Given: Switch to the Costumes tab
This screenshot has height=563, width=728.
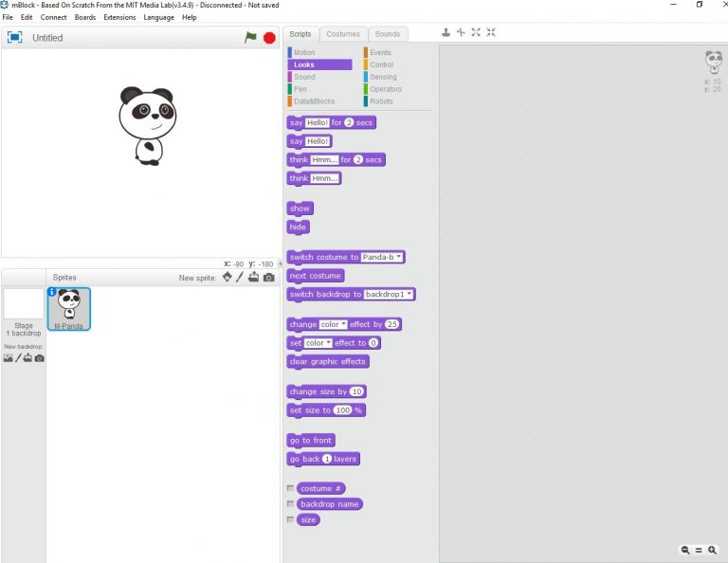Looking at the screenshot, I should (343, 34).
